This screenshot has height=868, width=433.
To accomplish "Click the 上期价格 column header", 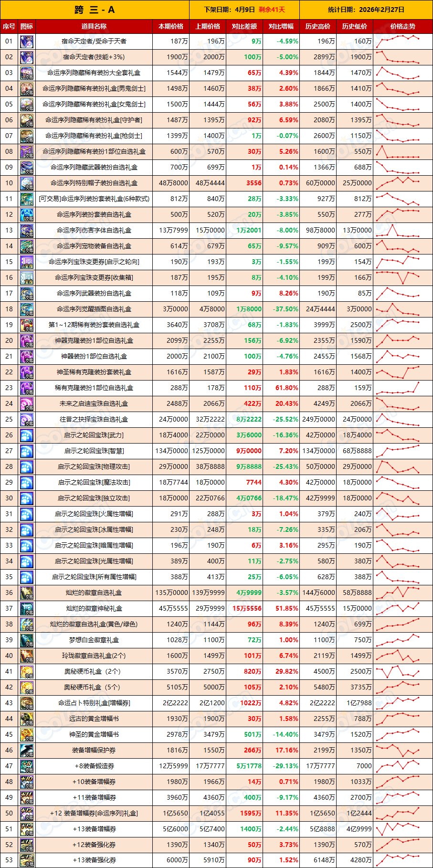I will [208, 27].
